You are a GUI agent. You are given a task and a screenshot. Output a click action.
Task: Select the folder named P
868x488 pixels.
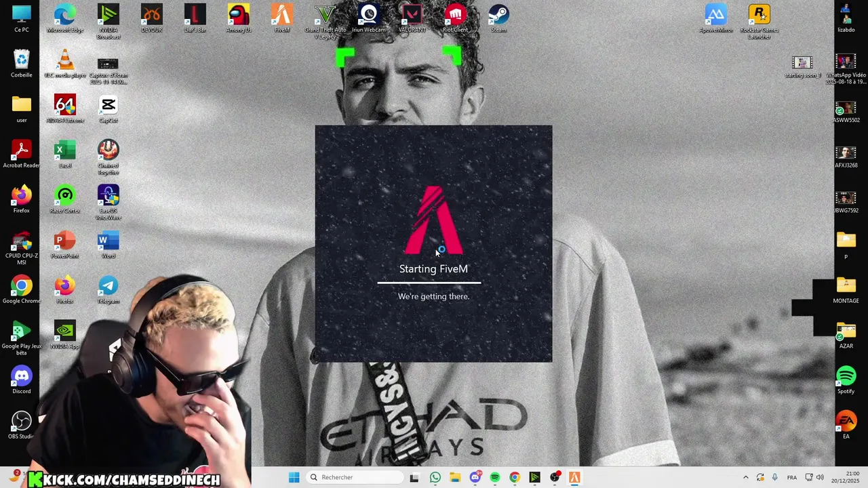[846, 245]
